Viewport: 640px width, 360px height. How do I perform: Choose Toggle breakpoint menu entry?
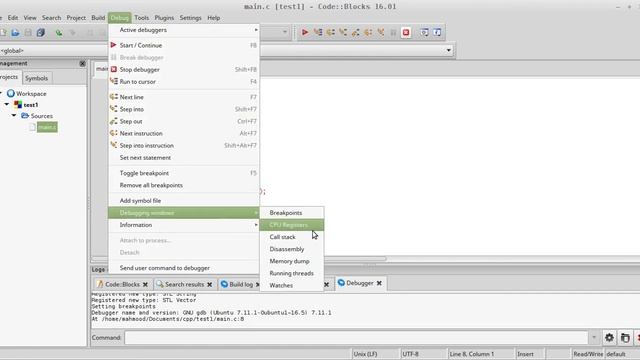click(x=184, y=173)
